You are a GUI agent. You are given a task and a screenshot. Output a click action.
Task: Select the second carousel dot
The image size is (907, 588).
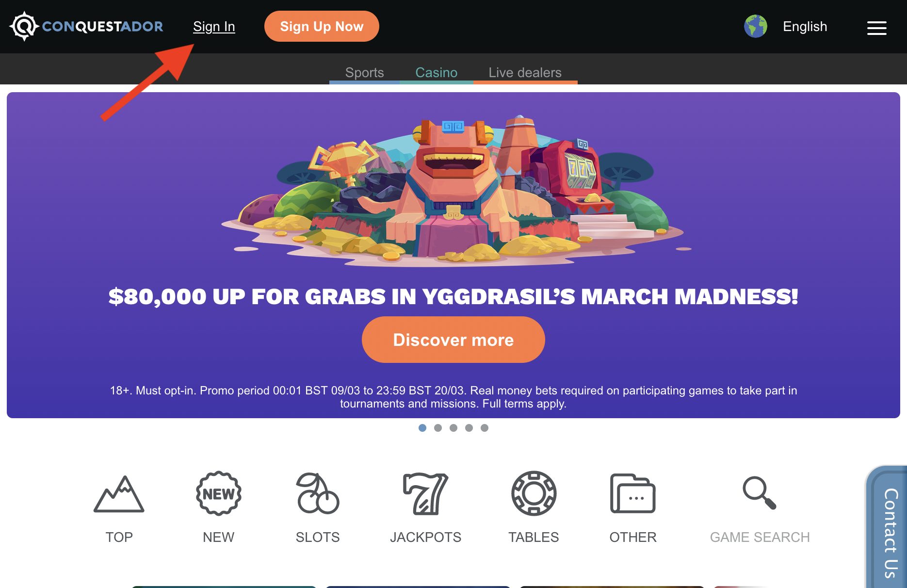pos(438,428)
